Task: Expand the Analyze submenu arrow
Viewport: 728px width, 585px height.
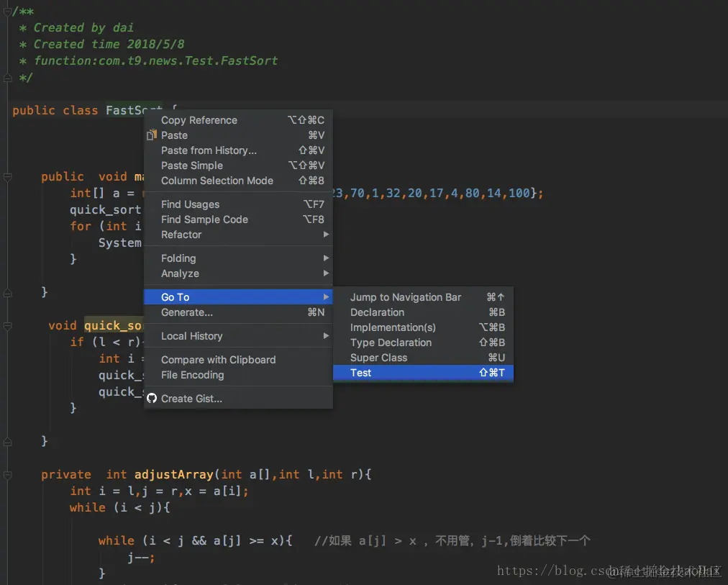Action: coord(326,273)
